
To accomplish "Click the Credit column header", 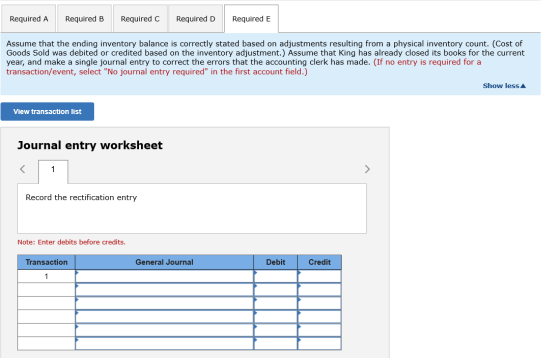I will [x=319, y=262].
